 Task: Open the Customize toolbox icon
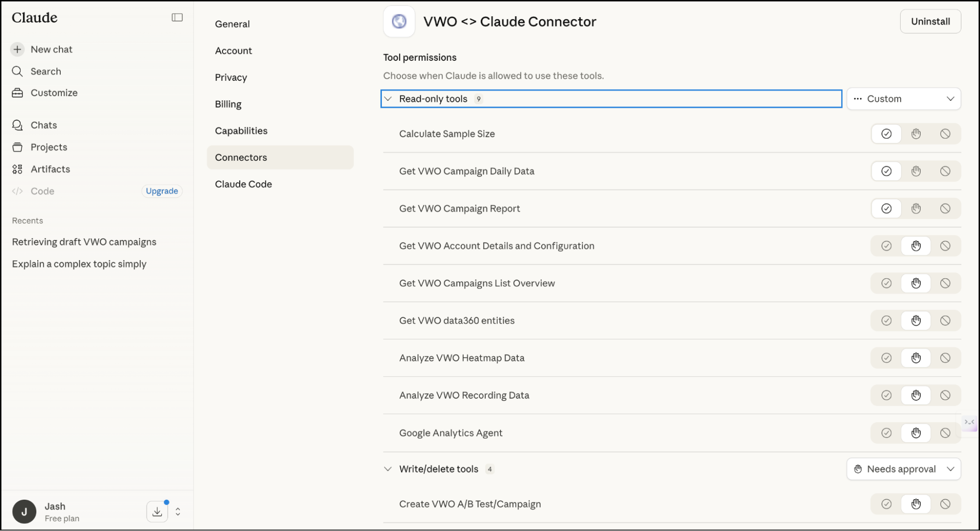click(x=17, y=93)
